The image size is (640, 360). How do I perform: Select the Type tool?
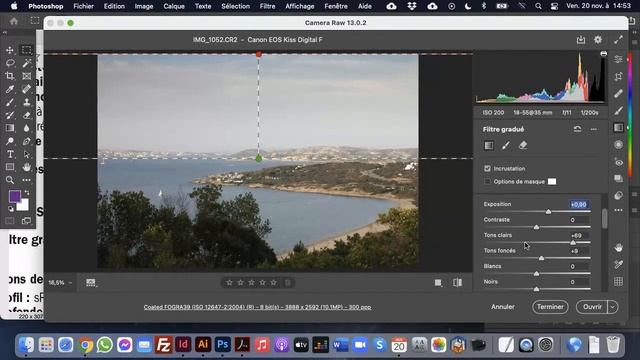tap(10, 154)
